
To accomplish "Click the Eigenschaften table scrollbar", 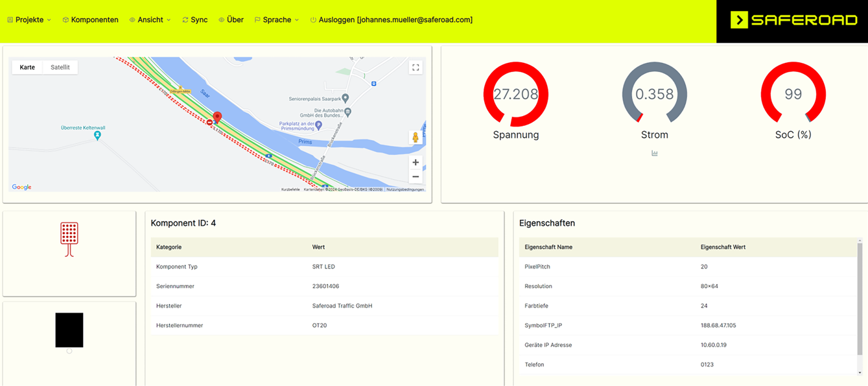I will [860, 298].
